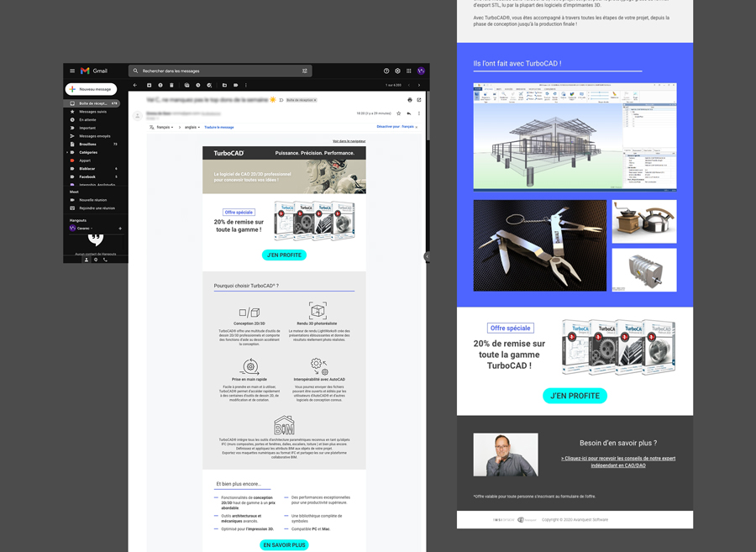Click the expert portrait photo
Screen dimensions: 756x552
coord(506,455)
